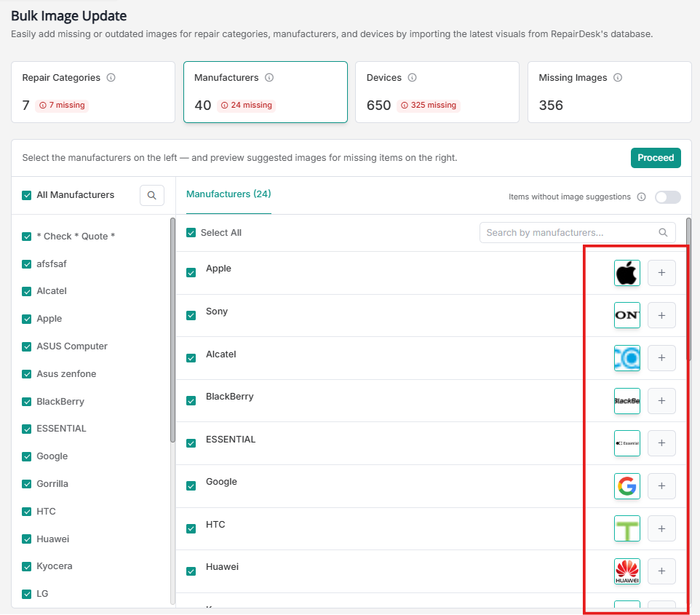This screenshot has width=700, height=615.
Task: Click the plus icon beside Sony logo
Action: (661, 316)
